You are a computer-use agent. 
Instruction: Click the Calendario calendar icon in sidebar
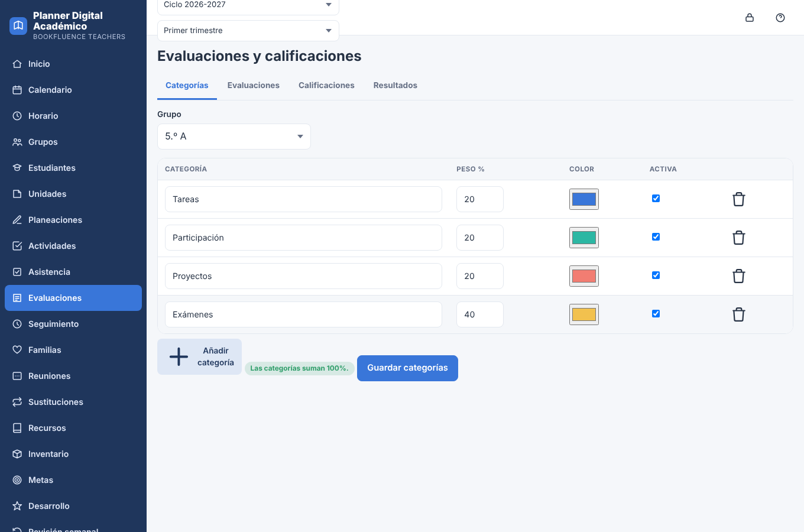coord(17,90)
